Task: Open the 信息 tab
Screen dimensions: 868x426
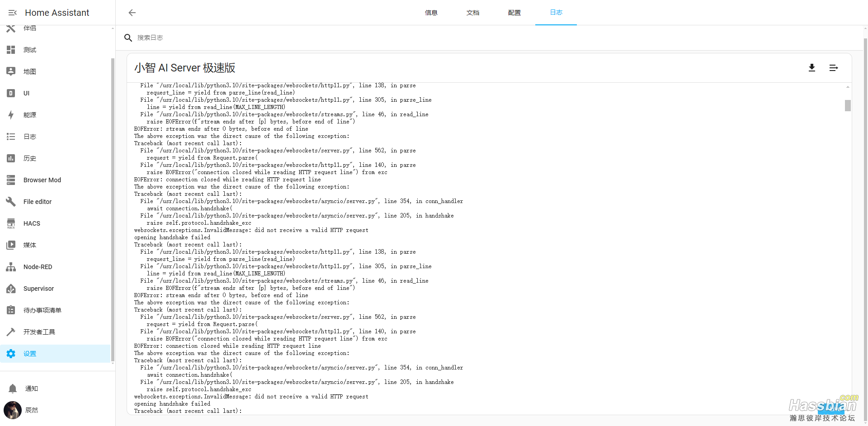Action: pos(431,13)
